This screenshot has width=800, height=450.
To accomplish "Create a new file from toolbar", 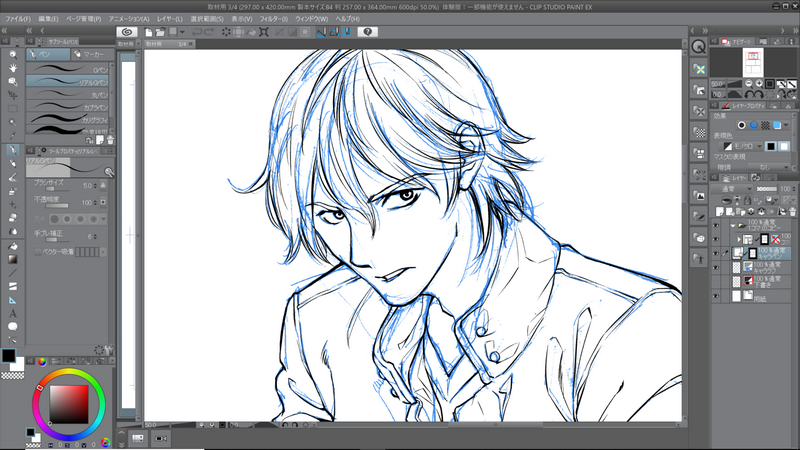I will pyautogui.click(x=148, y=32).
